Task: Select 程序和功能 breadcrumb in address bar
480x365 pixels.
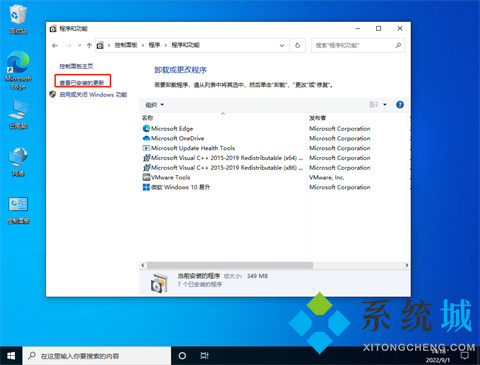Action: pos(185,45)
